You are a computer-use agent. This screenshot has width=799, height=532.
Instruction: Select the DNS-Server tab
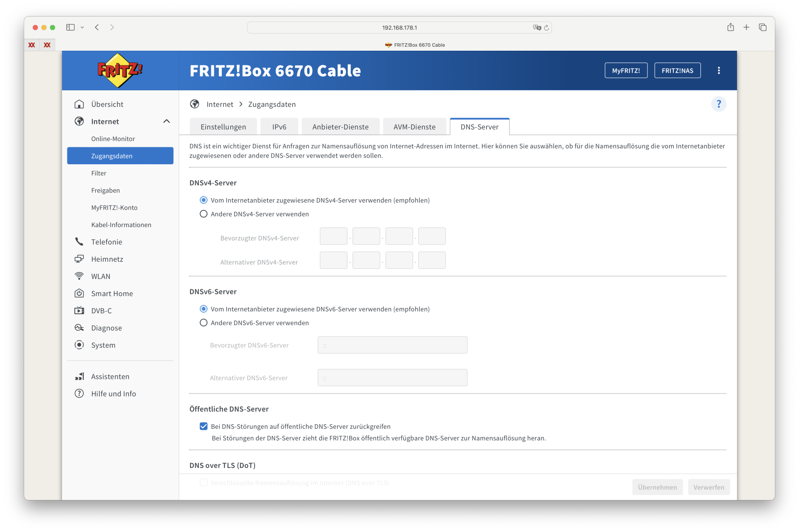pos(479,127)
